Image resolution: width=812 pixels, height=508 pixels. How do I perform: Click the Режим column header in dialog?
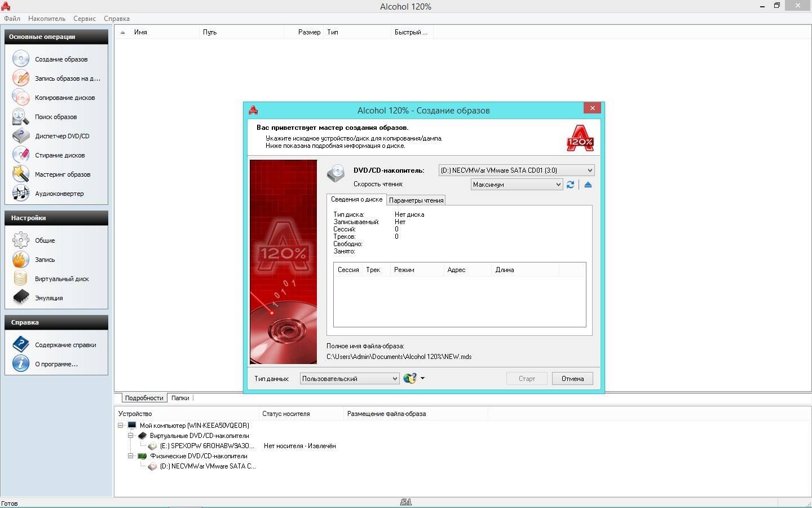[x=417, y=270]
